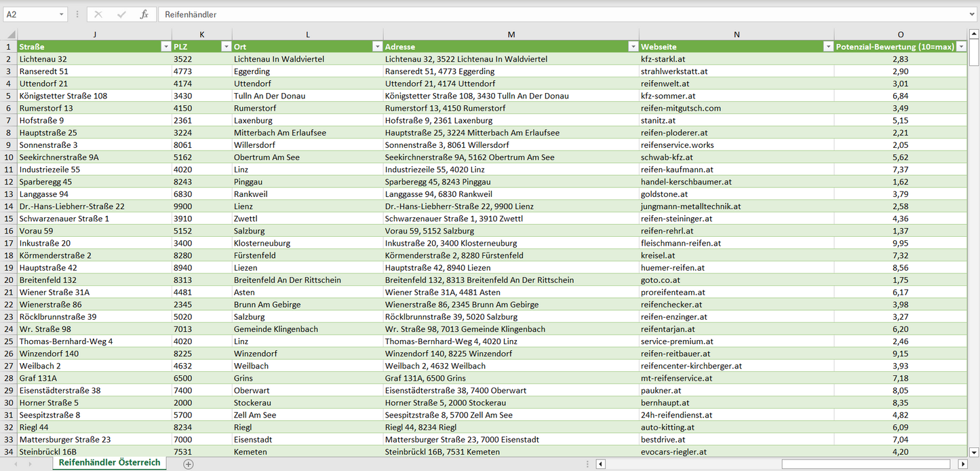Image resolution: width=980 pixels, height=471 pixels.
Task: Click the Select All corner triangle
Action: point(10,35)
